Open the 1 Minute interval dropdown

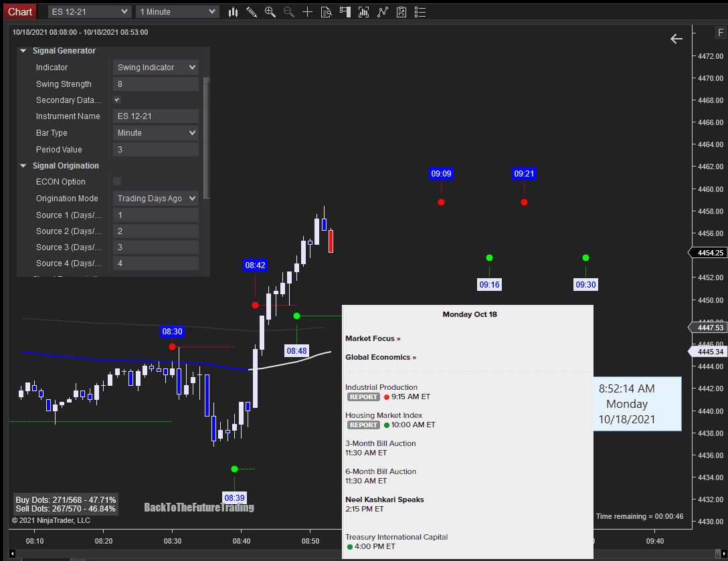coord(177,11)
